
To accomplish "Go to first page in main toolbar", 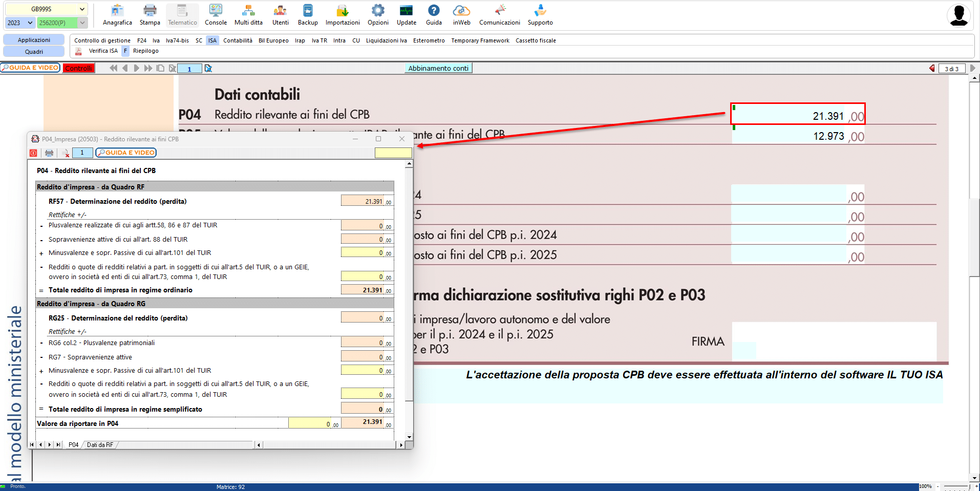I will tap(113, 68).
